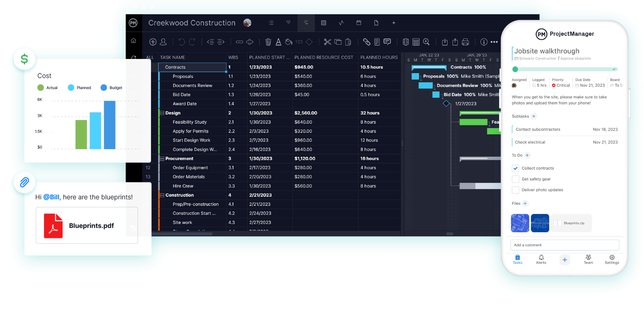Uncheck the Collect contracts checkbox
Viewport: 644px width, 322px height.
point(515,168)
